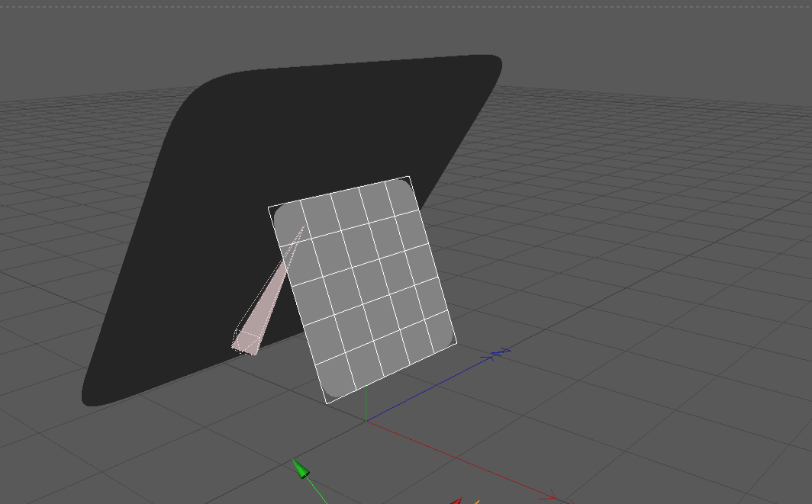Viewport: 812px width, 504px height.
Task: Click top-right corner of the white bounding box
Action: 410,176
